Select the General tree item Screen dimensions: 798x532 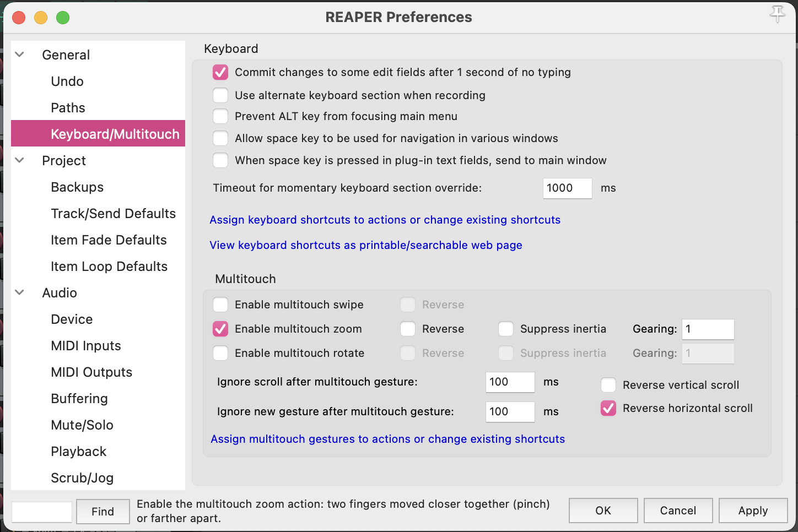pos(66,55)
